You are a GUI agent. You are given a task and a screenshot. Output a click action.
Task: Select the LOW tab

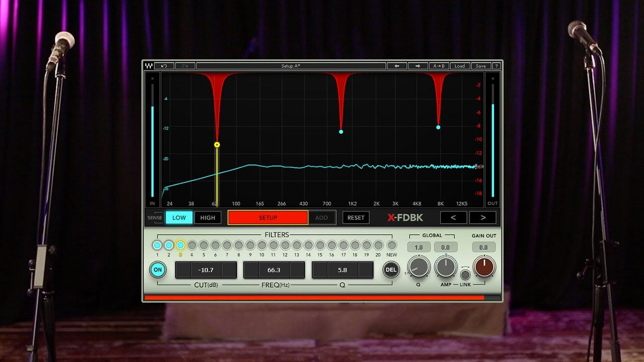pyautogui.click(x=179, y=217)
